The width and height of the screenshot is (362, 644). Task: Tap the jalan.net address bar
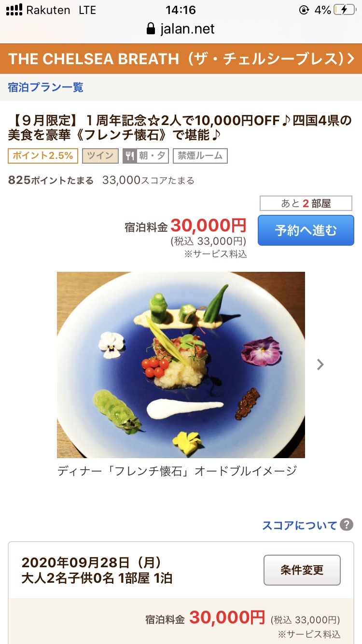click(x=181, y=29)
